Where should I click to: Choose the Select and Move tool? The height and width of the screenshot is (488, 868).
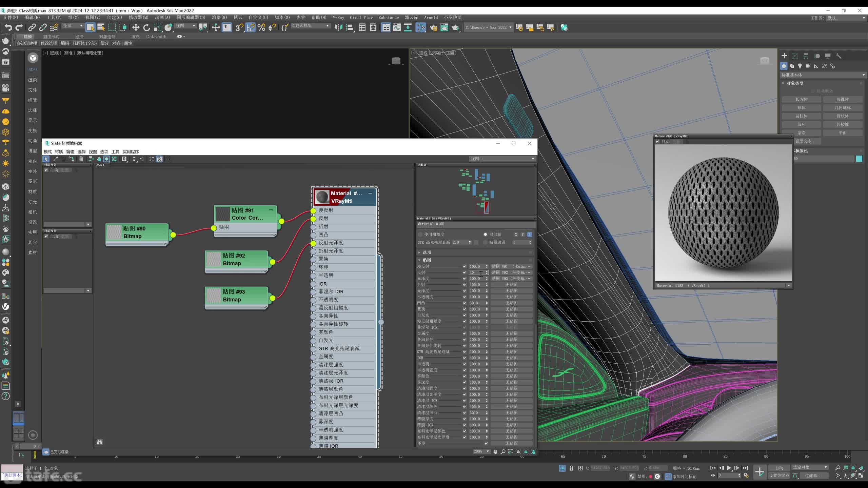[136, 27]
